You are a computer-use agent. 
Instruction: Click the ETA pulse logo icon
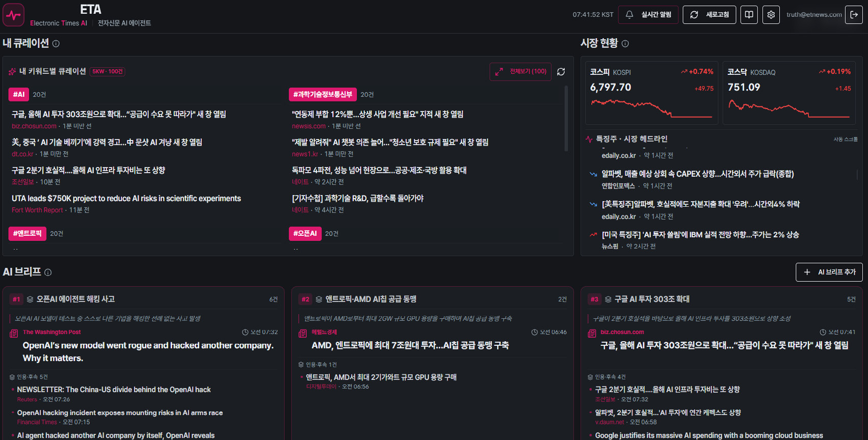pyautogui.click(x=13, y=15)
